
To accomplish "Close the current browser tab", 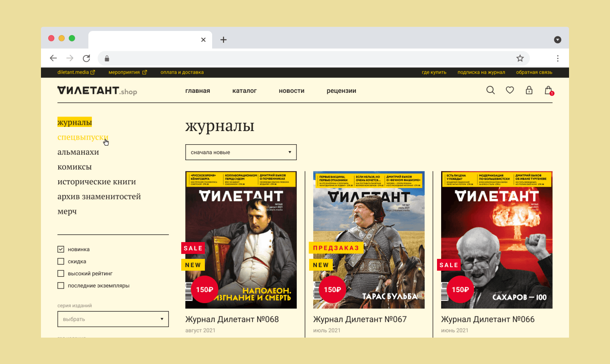I will point(203,40).
